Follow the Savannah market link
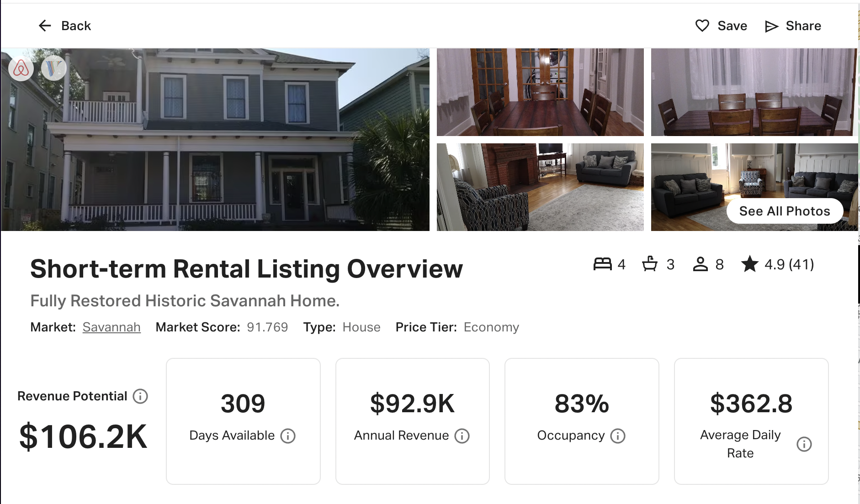Image resolution: width=860 pixels, height=504 pixels. 111,327
